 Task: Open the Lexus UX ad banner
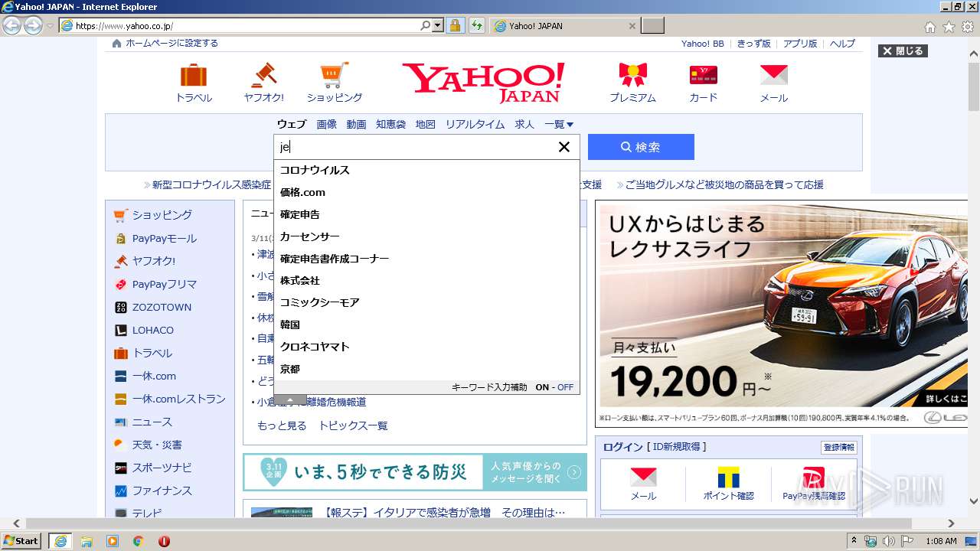(x=782, y=314)
